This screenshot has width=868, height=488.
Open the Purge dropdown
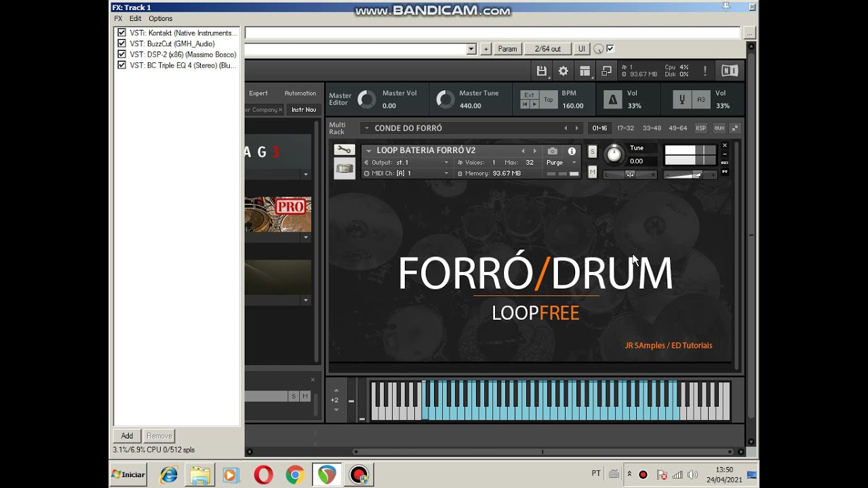click(561, 163)
